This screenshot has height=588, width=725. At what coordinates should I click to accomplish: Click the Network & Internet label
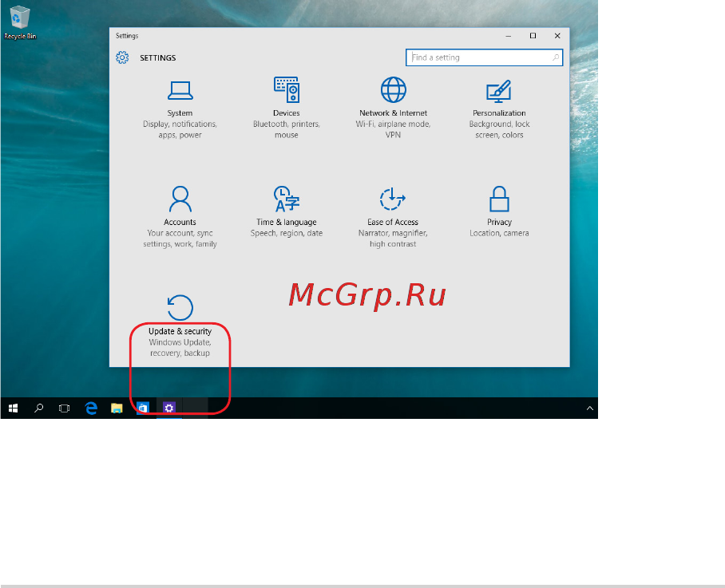393,113
